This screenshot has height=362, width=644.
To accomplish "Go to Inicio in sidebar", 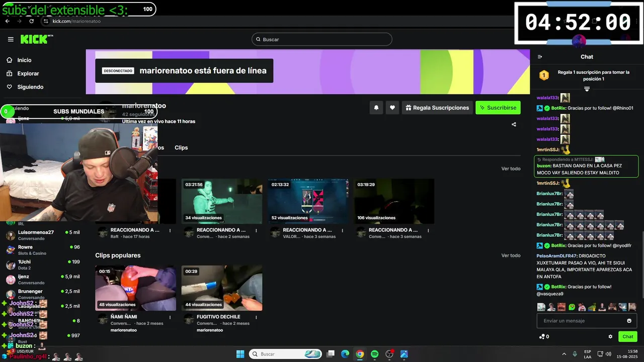I will (24, 60).
